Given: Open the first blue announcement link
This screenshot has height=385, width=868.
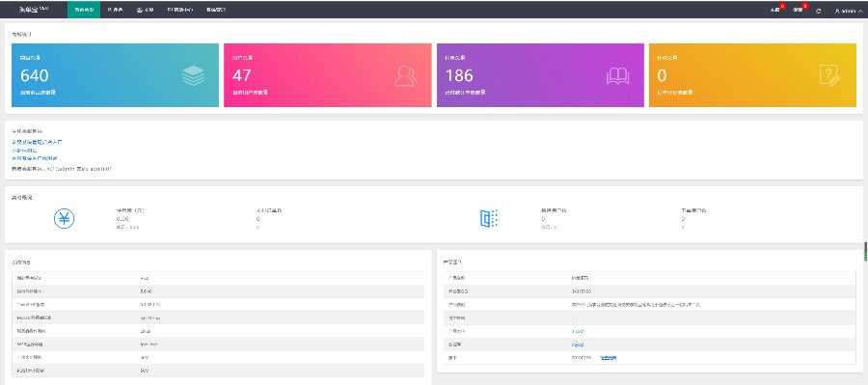Looking at the screenshot, I should [x=37, y=142].
